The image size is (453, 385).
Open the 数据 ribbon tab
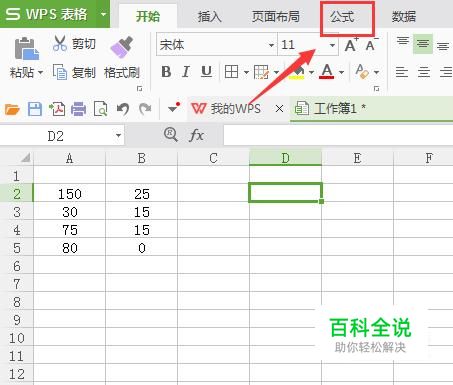(x=404, y=16)
